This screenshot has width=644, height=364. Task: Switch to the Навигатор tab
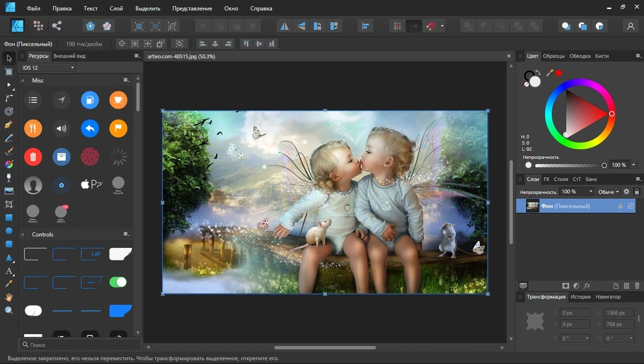608,297
